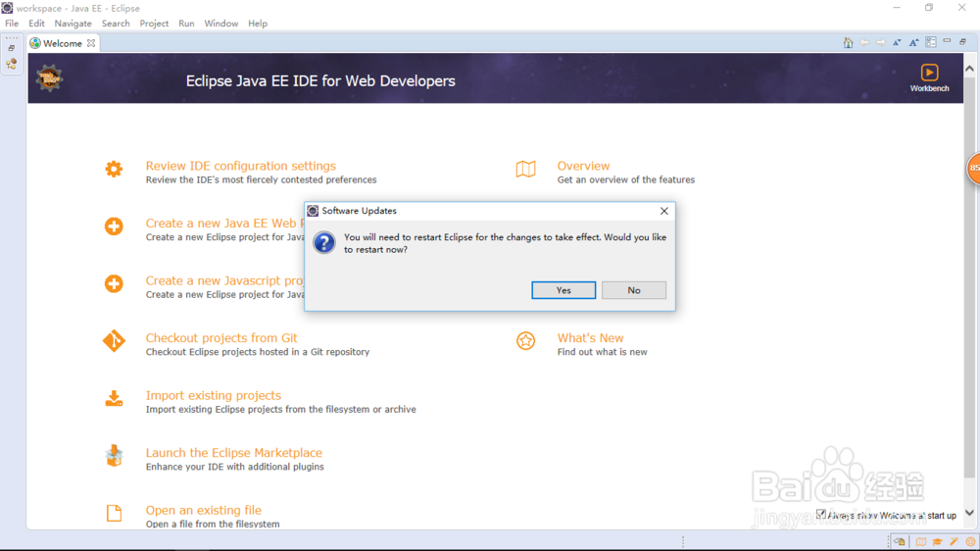Open Import existing projects link
The image size is (980, 551).
[x=213, y=395]
